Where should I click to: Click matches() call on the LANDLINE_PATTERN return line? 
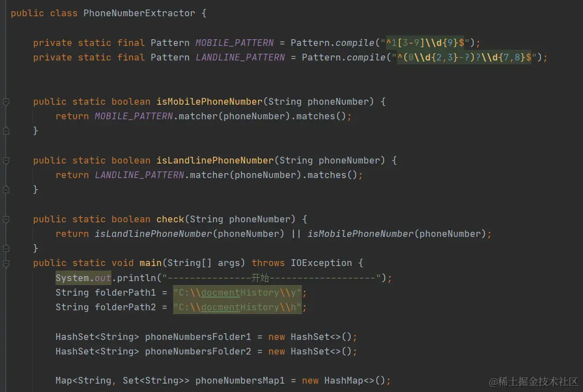tap(333, 175)
